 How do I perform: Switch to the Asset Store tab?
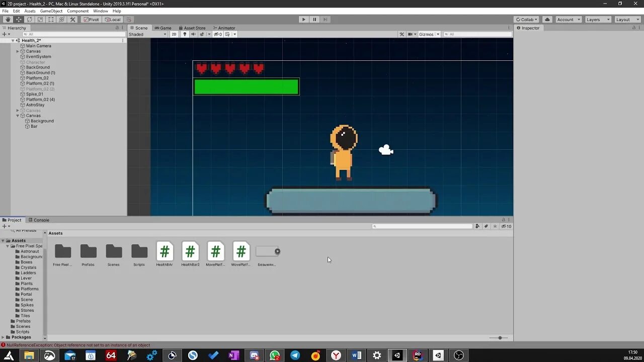pyautogui.click(x=192, y=28)
